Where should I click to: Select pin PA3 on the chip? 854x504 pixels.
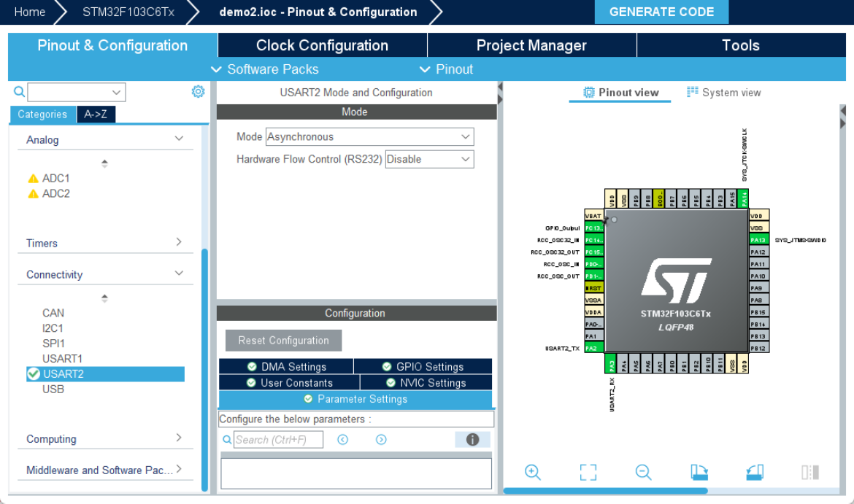pos(610,363)
